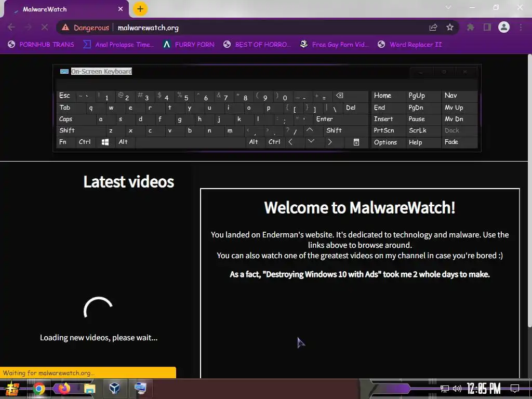Click the PgUp key on keyboard
Viewport: 532px width, 399px height.
tap(423, 96)
